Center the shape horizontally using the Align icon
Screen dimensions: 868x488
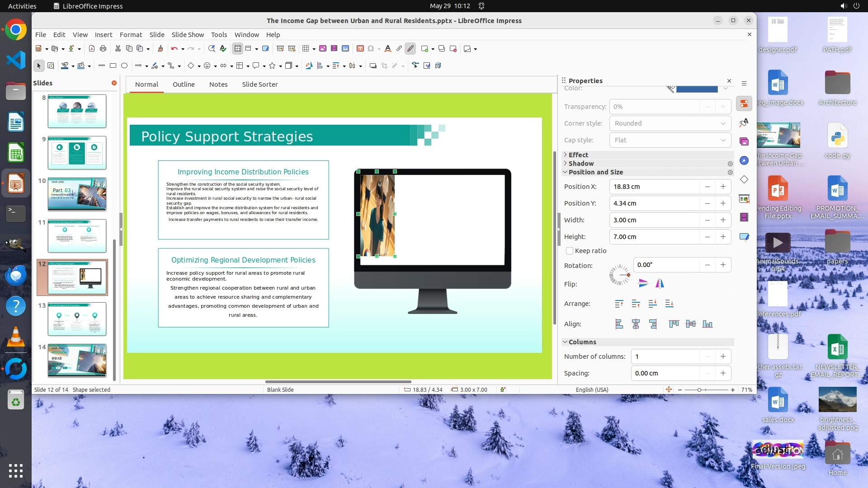tap(636, 324)
